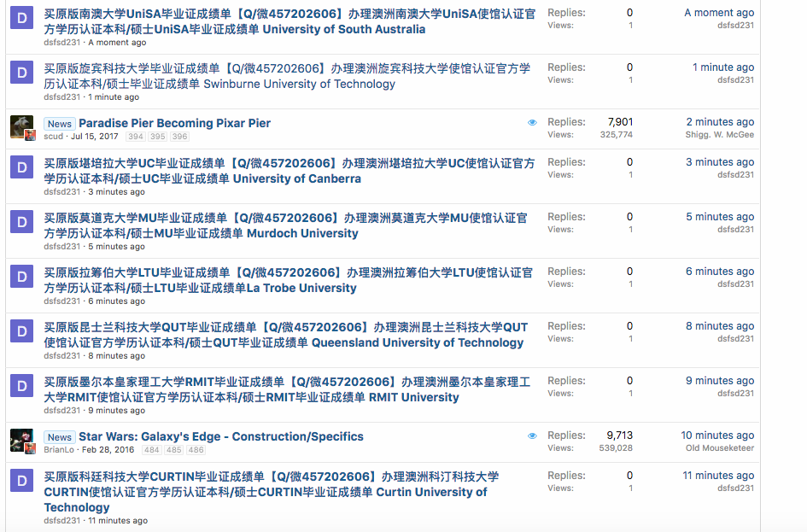Go to page 485 of Star Wars thread
The width and height of the screenshot is (807, 532).
(x=174, y=450)
